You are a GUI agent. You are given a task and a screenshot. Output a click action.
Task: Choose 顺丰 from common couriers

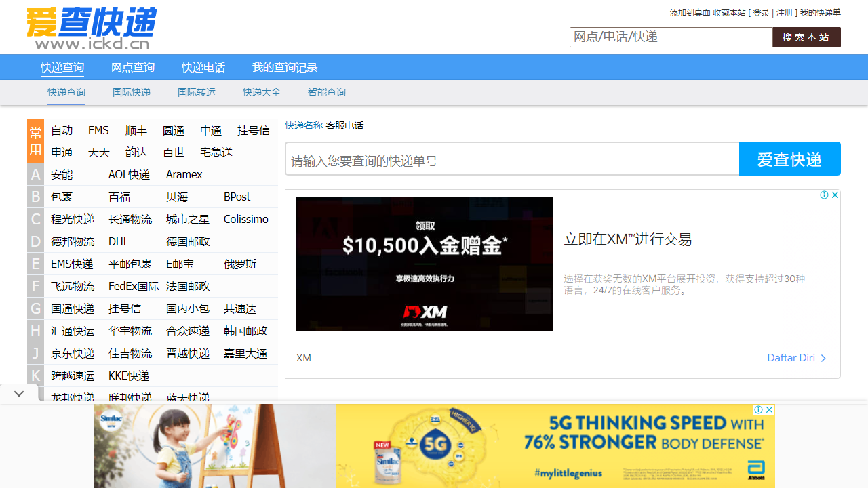click(x=136, y=131)
